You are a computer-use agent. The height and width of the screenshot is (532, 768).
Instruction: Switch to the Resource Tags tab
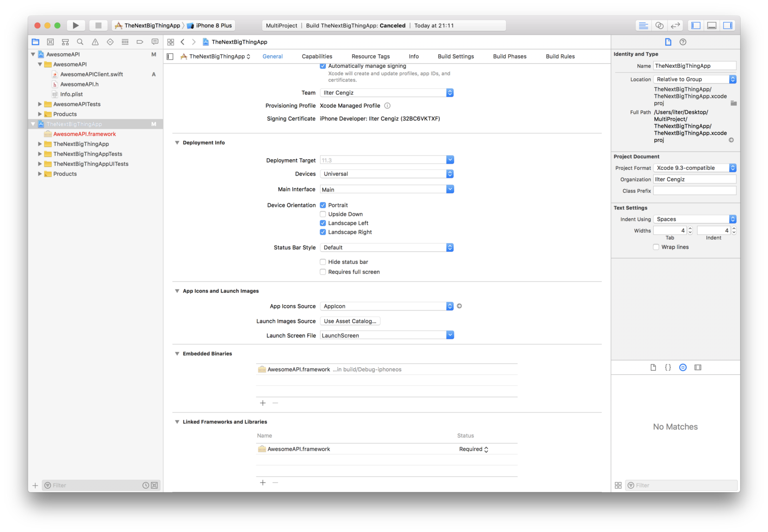pyautogui.click(x=371, y=57)
